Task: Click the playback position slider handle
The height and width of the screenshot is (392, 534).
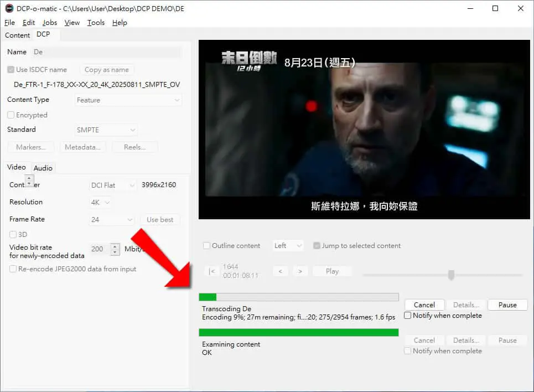Action: (451, 275)
